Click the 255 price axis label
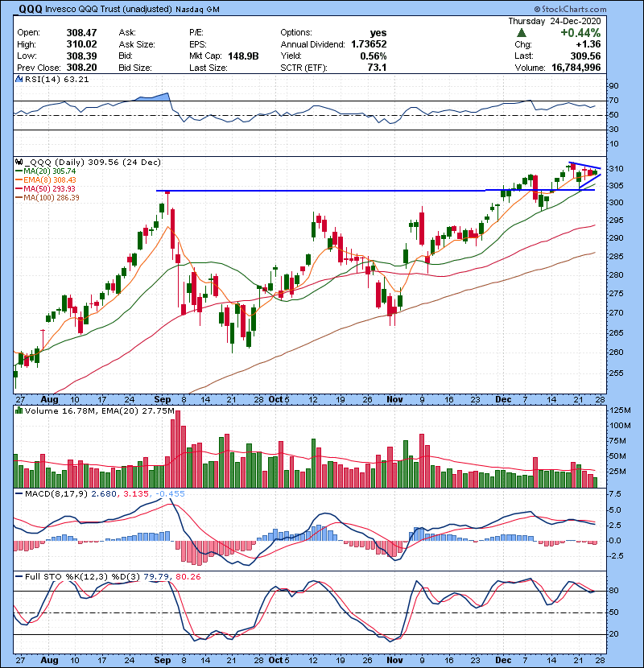Screen dimensions: 644x668 pos(617,373)
